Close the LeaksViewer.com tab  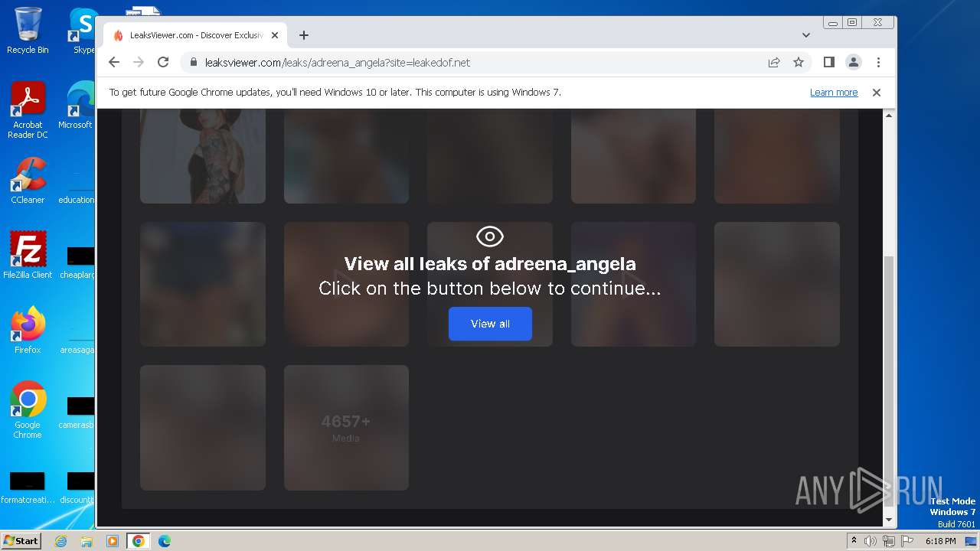tap(275, 35)
